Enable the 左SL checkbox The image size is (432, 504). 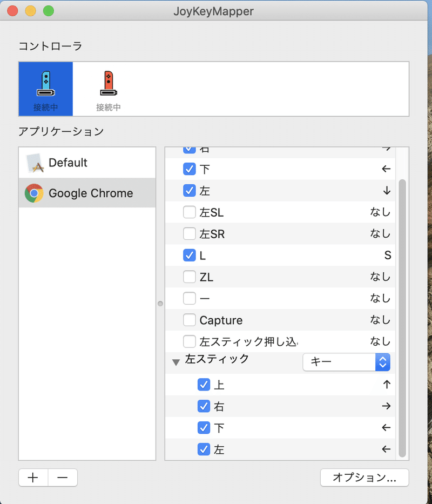[x=190, y=212]
